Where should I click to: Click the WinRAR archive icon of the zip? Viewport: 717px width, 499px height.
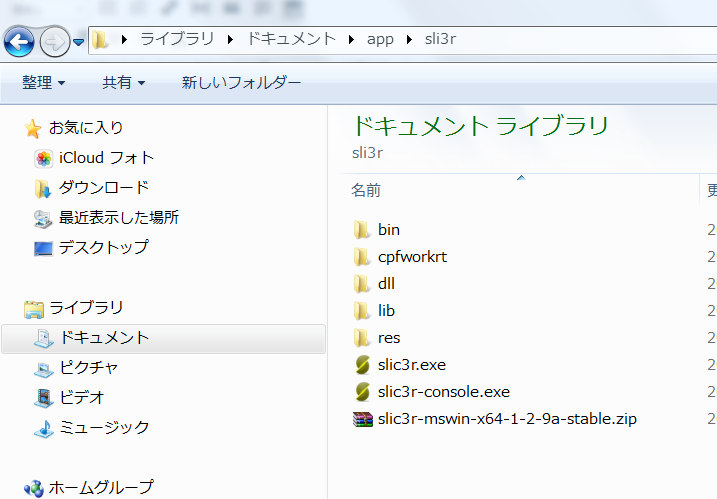click(363, 419)
